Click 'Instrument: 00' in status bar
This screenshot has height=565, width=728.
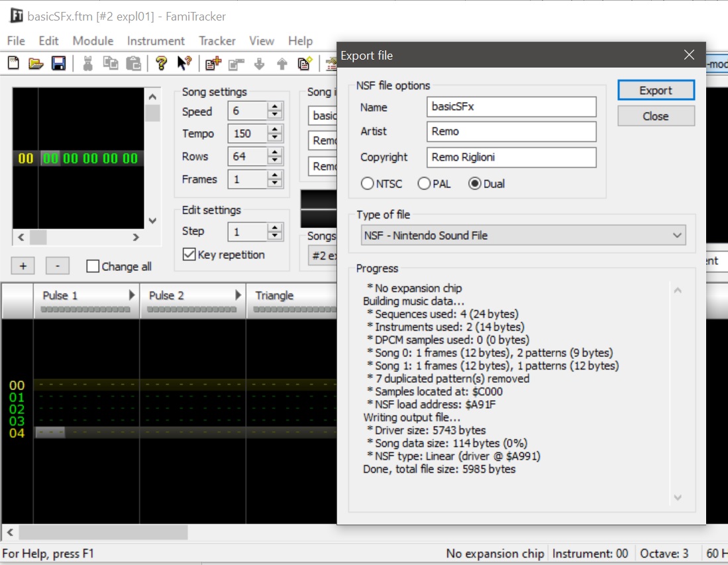coord(590,553)
